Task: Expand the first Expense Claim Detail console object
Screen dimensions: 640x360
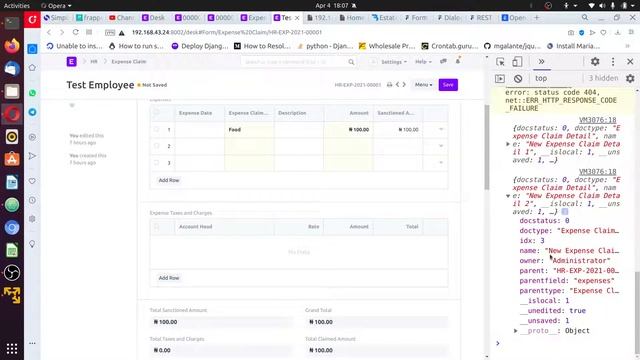Action: tap(508, 144)
